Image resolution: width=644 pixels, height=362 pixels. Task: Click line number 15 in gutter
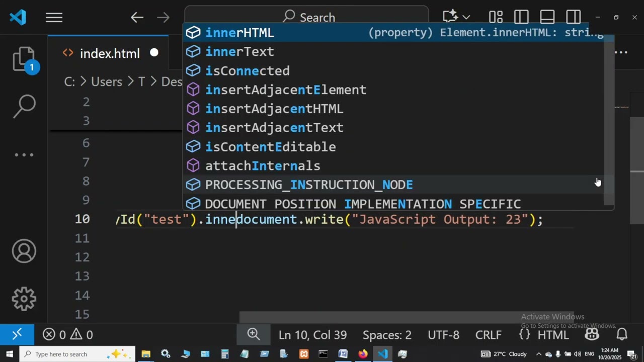[83, 314]
